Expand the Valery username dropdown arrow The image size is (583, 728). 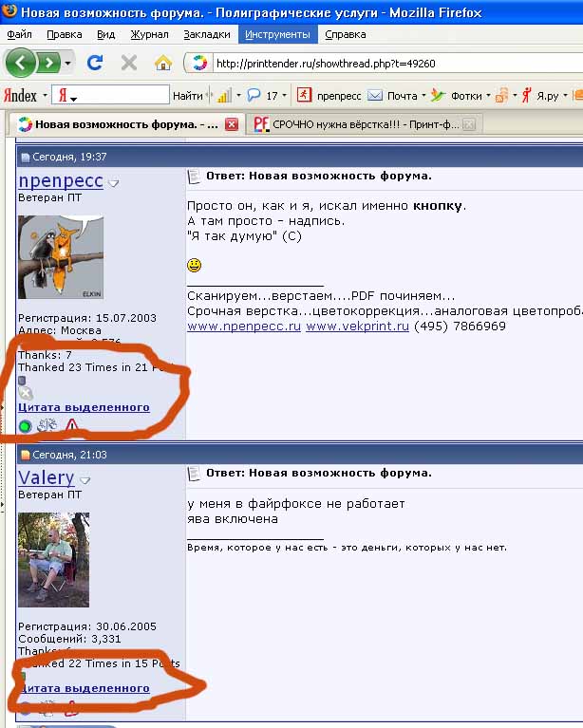(x=85, y=480)
